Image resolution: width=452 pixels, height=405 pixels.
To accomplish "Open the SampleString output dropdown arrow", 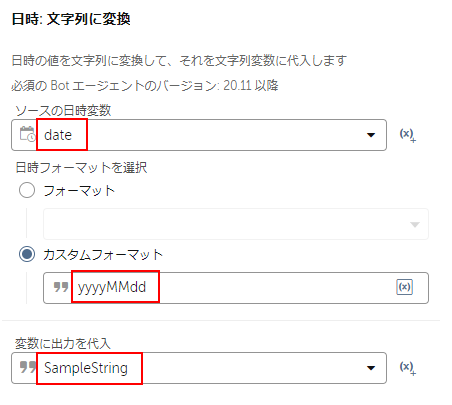I will tap(371, 368).
